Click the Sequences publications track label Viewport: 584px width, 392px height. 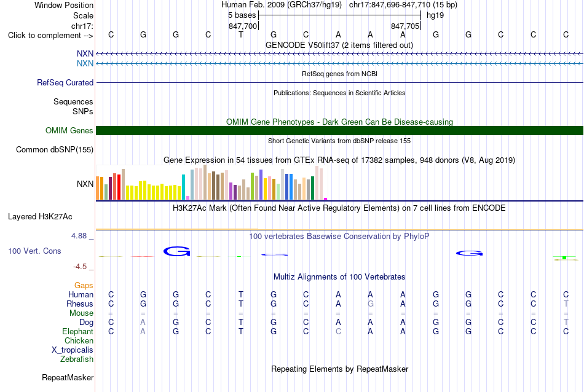[73, 101]
